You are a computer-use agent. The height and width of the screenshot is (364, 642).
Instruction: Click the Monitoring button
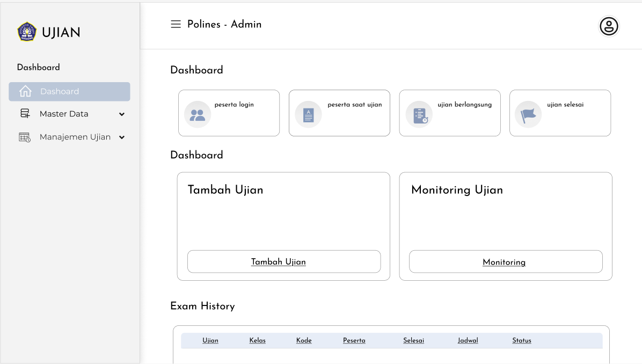pyautogui.click(x=505, y=262)
